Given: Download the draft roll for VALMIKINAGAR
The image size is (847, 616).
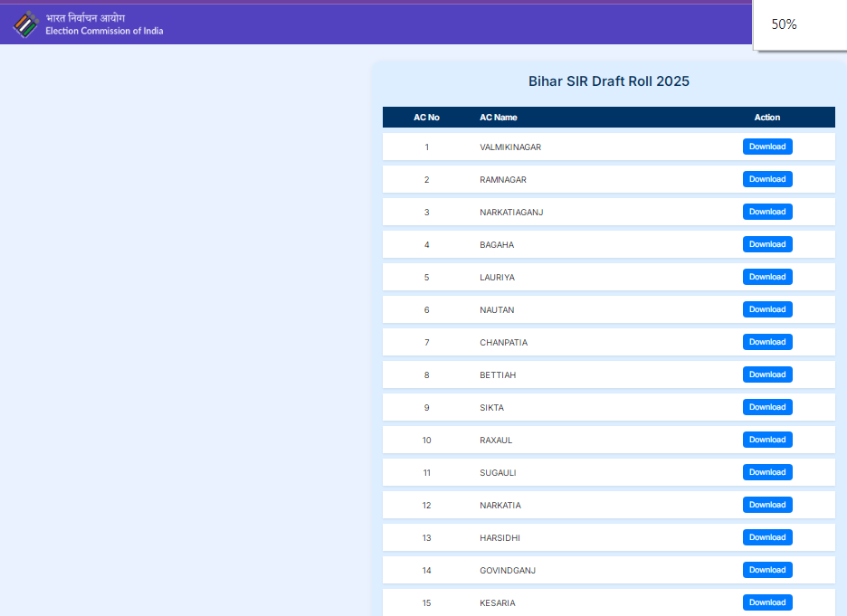Looking at the screenshot, I should coord(766,147).
